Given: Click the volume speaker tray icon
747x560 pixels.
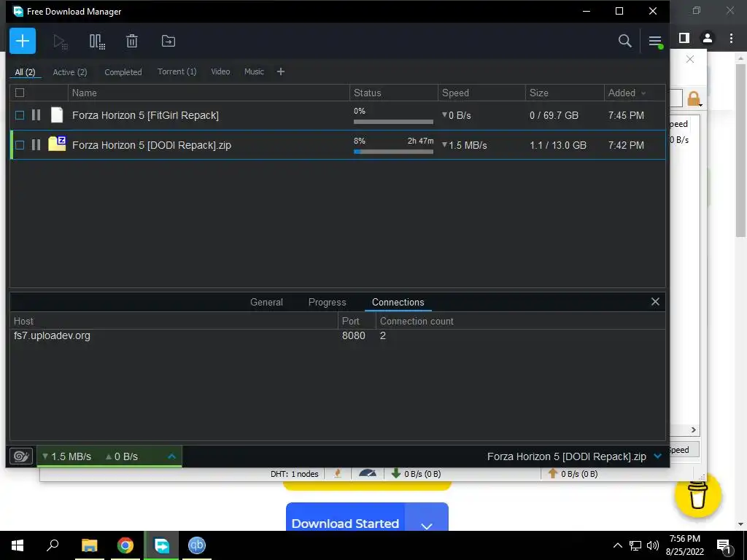Looking at the screenshot, I should tap(653, 545).
